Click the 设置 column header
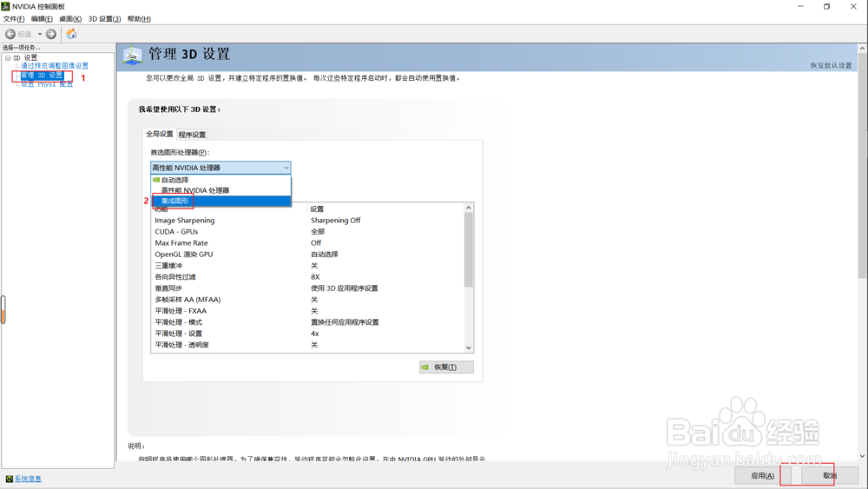The width and height of the screenshot is (868, 489). pyautogui.click(x=317, y=208)
